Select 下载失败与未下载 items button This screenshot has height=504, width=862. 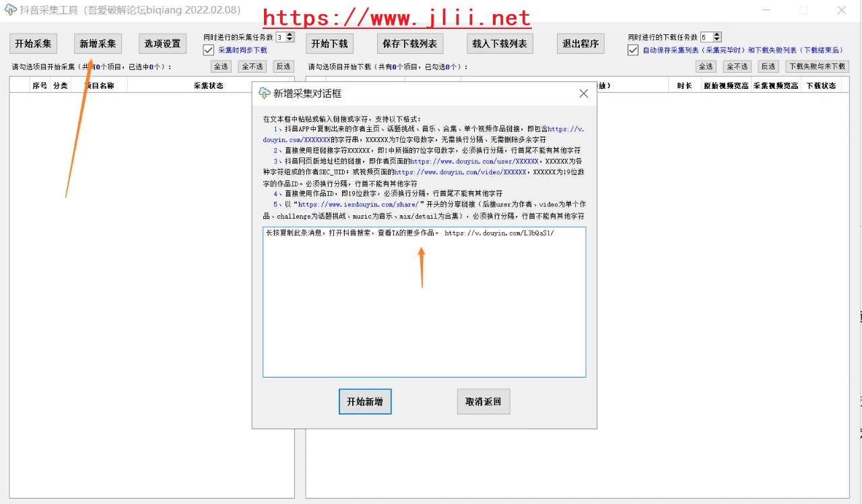tap(817, 67)
